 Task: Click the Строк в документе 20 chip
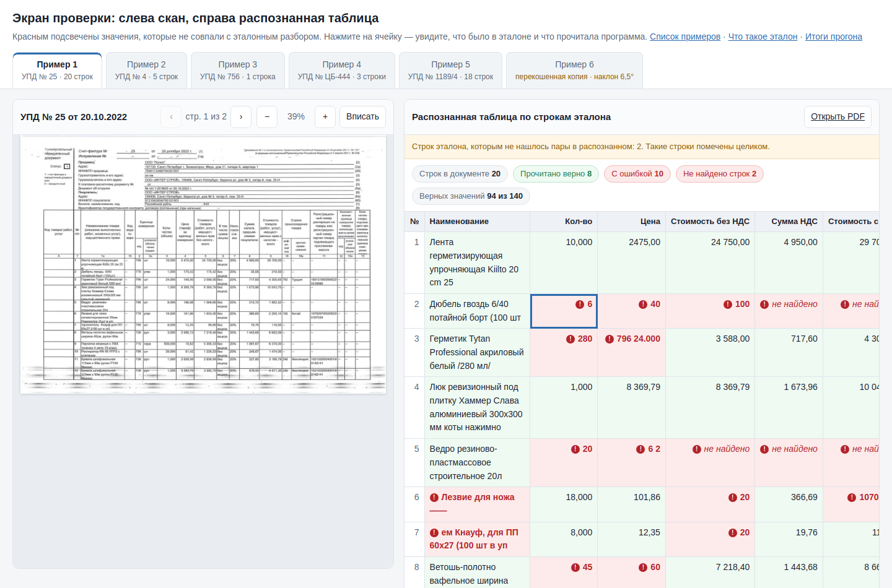460,174
